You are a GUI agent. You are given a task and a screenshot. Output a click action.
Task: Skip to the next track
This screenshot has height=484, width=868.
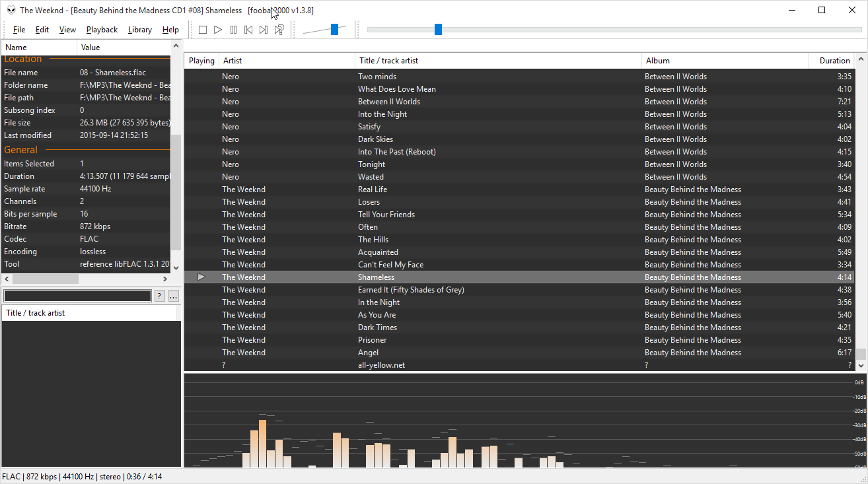[264, 30]
